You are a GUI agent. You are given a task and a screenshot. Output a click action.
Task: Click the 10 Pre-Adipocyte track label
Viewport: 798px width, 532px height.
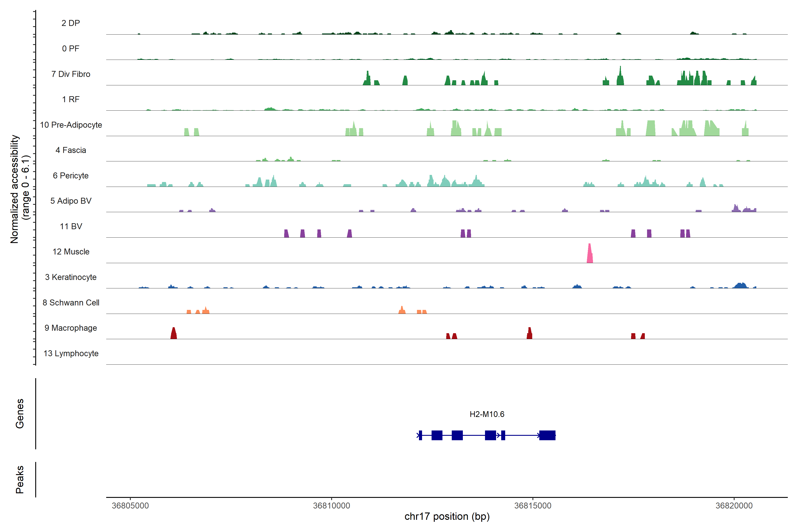tap(71, 125)
